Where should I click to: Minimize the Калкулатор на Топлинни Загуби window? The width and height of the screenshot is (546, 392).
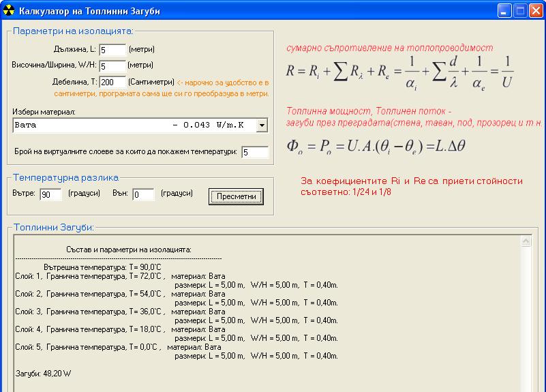pos(504,10)
